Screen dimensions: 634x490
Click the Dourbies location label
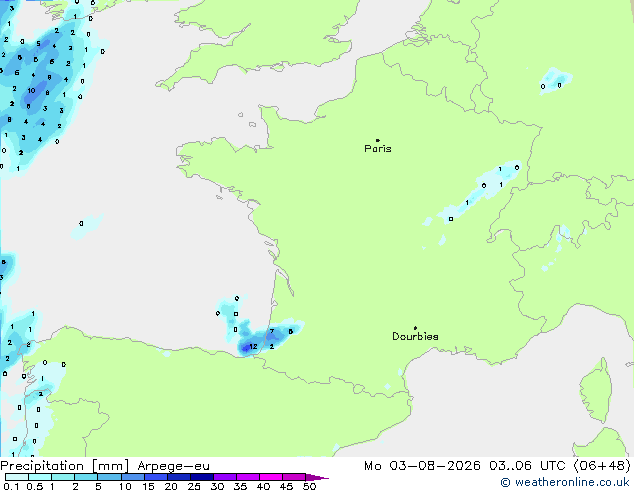click(415, 336)
